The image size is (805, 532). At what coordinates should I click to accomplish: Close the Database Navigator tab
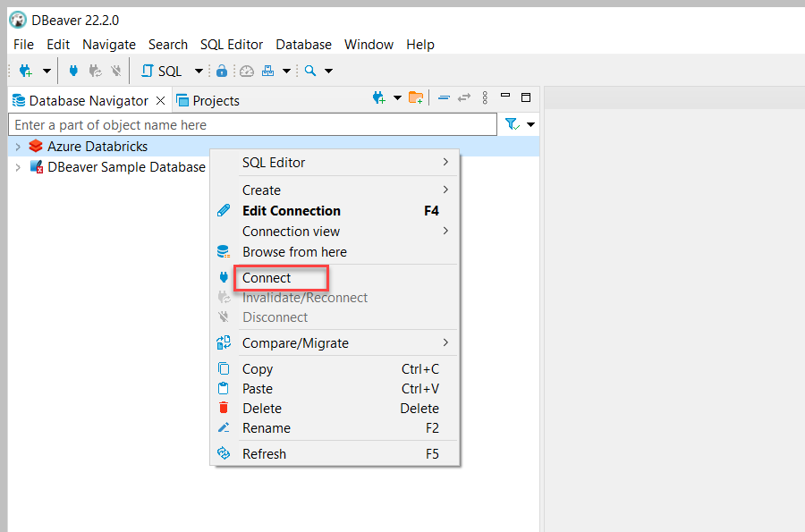(161, 100)
